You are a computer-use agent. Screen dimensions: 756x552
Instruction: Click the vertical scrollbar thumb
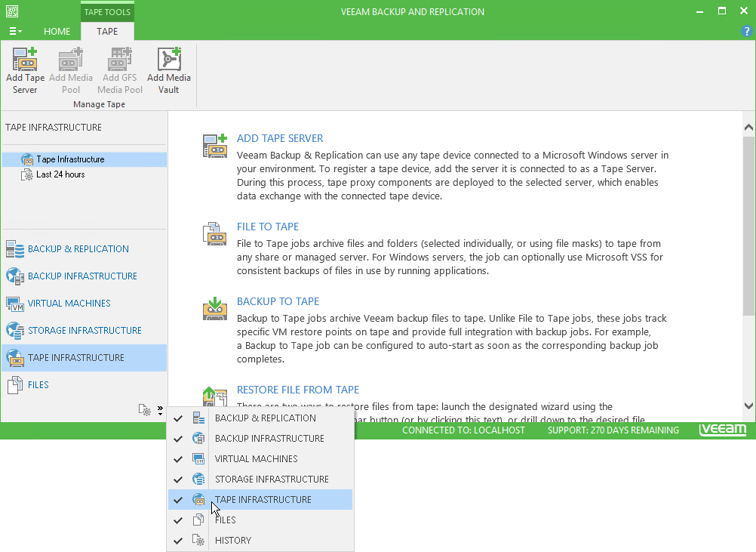(x=748, y=226)
